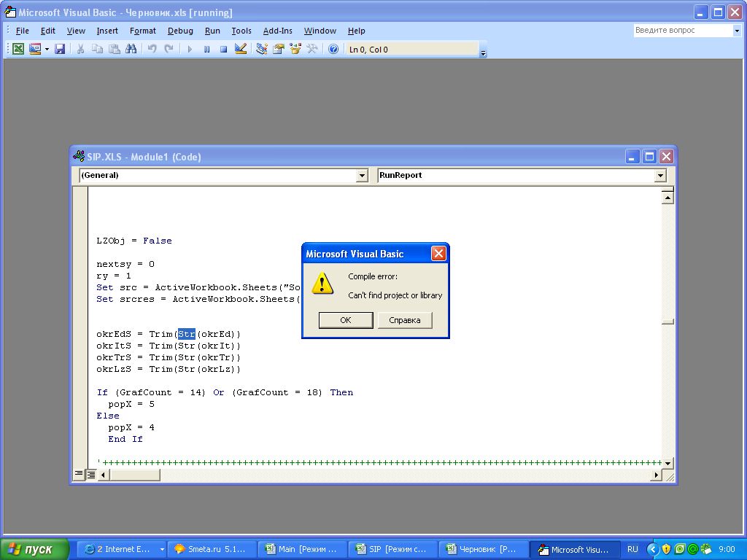The image size is (747, 560).
Task: Click the Copy toolbar icon
Action: click(x=97, y=49)
